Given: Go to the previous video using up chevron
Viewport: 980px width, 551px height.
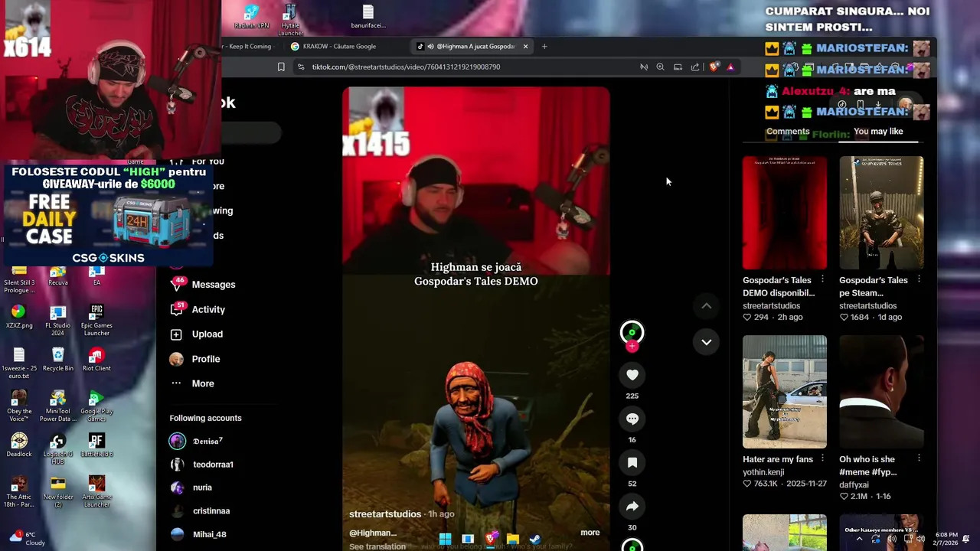Looking at the screenshot, I should (x=707, y=306).
